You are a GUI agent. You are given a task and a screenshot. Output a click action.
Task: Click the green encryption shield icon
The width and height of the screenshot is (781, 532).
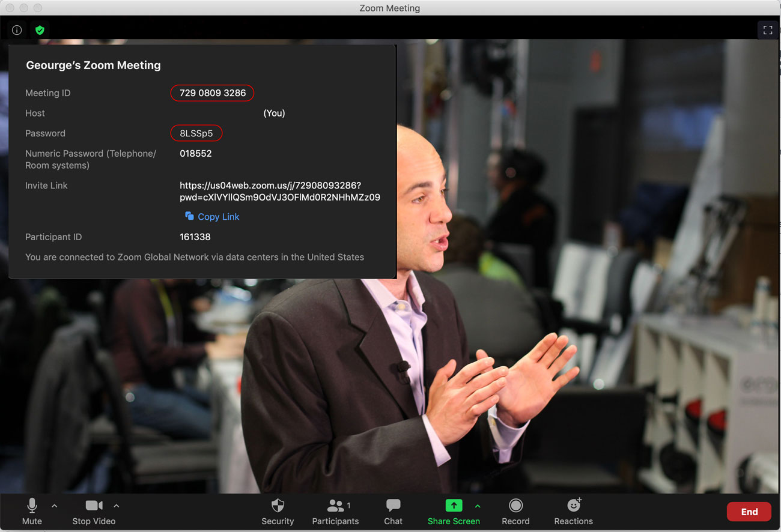40,30
